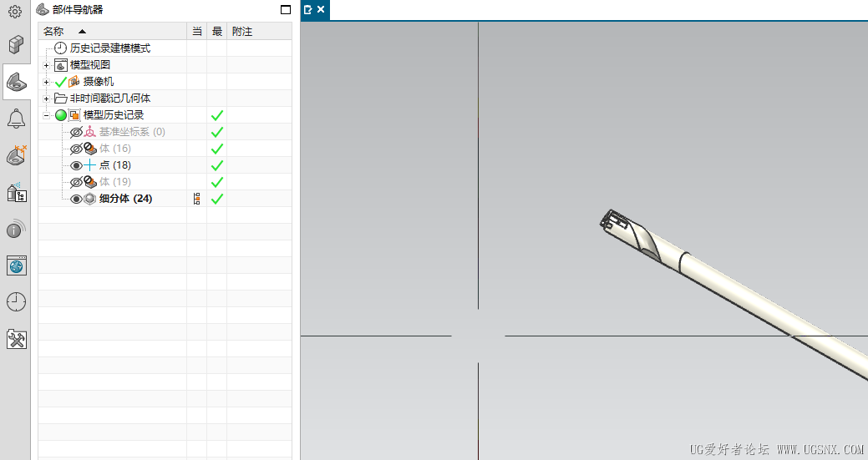Open the resource bar settings gear

(15, 11)
